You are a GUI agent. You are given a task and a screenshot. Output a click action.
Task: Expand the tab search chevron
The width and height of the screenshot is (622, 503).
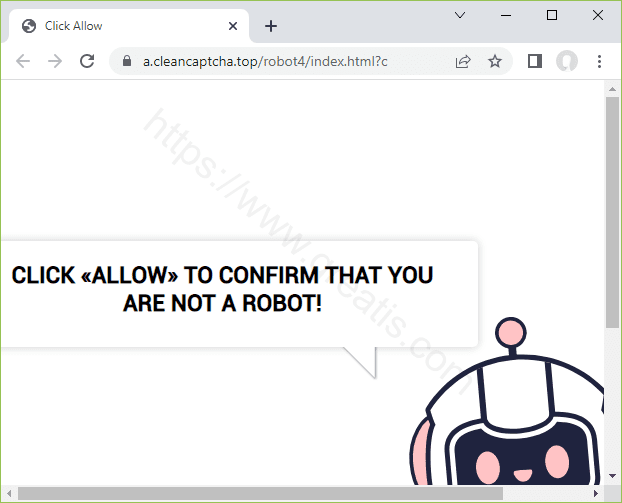click(460, 15)
